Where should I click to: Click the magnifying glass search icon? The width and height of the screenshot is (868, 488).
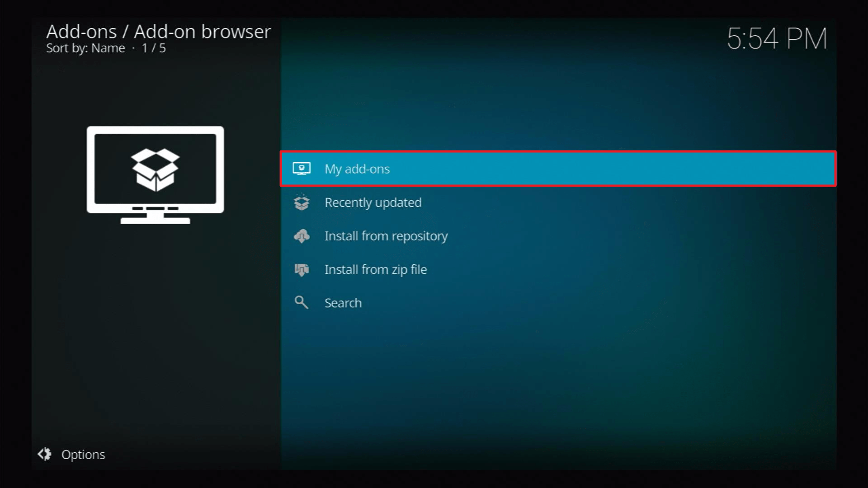[302, 302]
